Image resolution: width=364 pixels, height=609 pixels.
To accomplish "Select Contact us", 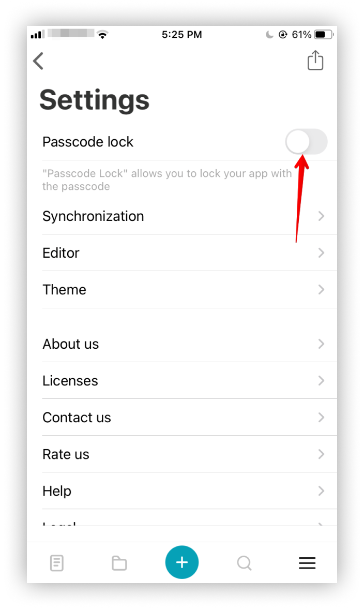I will coord(189,417).
